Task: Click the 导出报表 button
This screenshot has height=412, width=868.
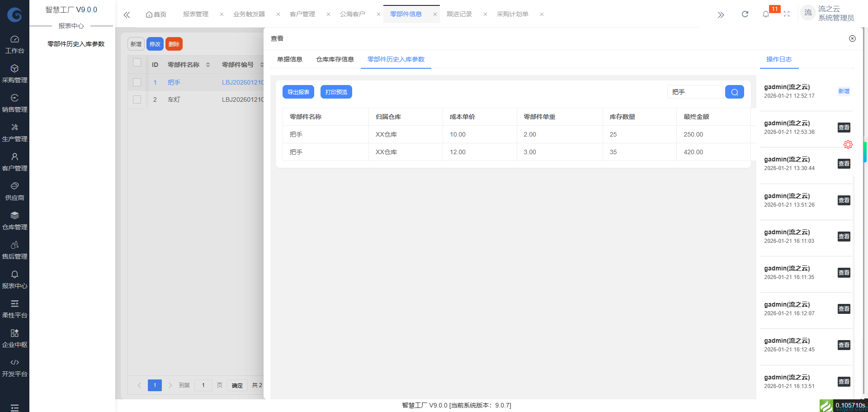Action: point(298,92)
